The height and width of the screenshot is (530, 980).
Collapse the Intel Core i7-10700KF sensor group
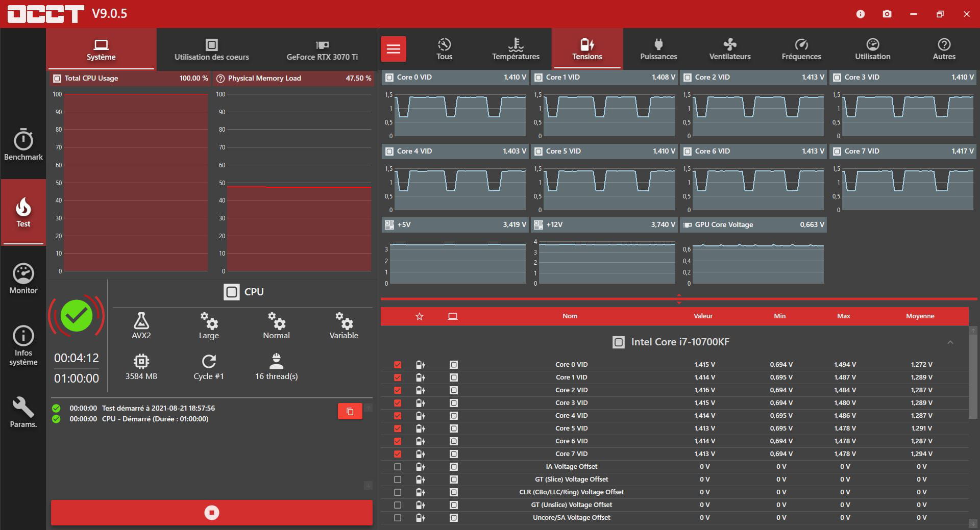tap(950, 342)
